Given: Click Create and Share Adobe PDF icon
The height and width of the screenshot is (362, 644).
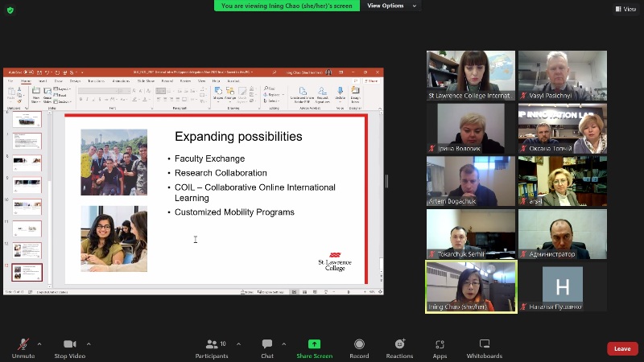Looking at the screenshot, I should point(303,91).
